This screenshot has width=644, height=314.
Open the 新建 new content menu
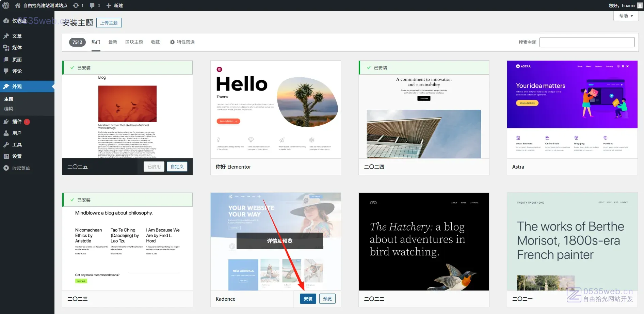115,5
